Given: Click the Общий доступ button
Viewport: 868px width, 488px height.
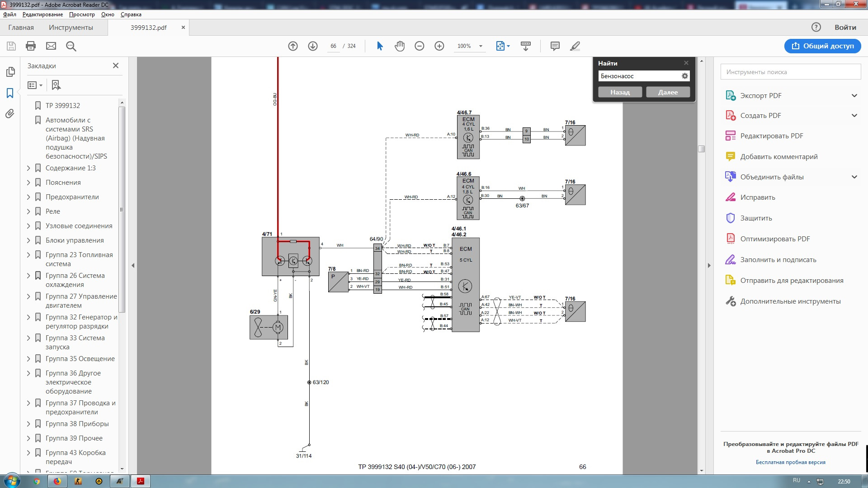Looking at the screenshot, I should 822,46.
